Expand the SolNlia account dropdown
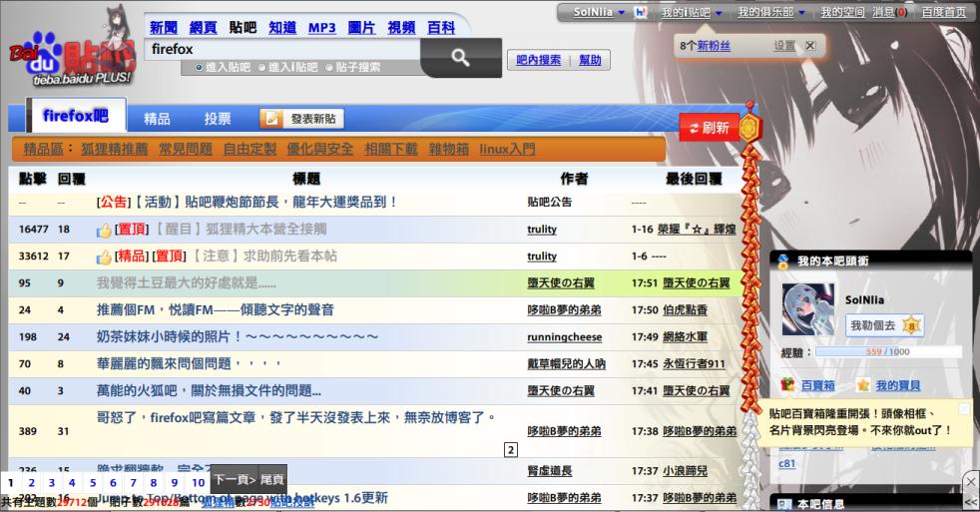The width and height of the screenshot is (980, 512). 621,13
